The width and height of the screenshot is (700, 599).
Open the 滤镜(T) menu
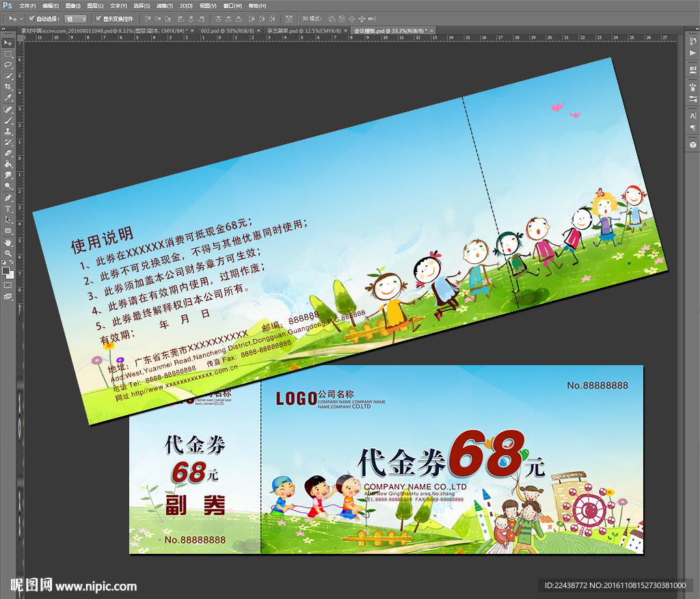click(165, 5)
